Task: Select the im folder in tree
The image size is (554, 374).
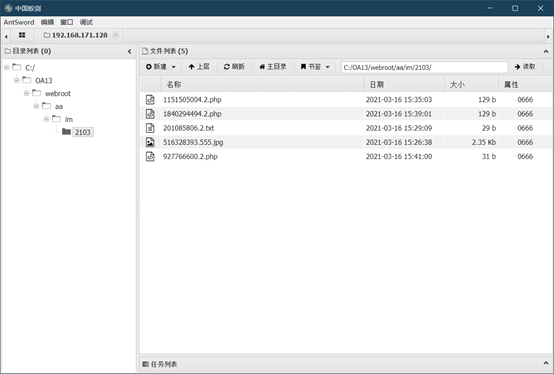Action: [x=69, y=119]
